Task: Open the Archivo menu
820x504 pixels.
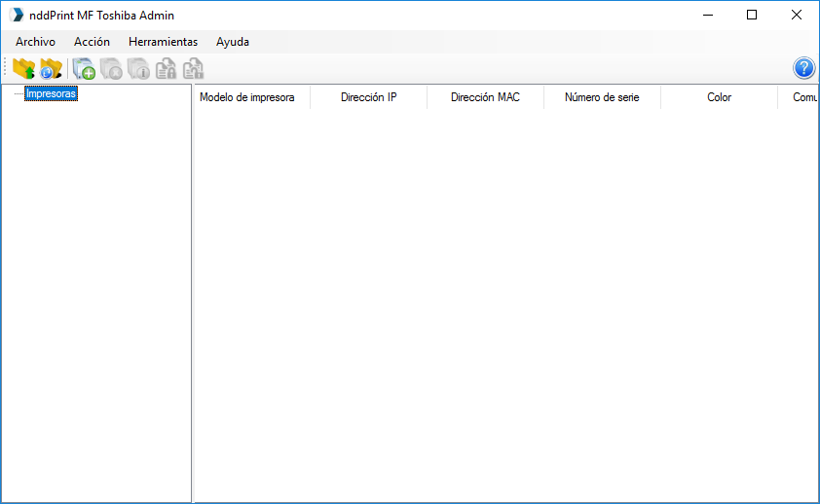Action: (x=35, y=42)
